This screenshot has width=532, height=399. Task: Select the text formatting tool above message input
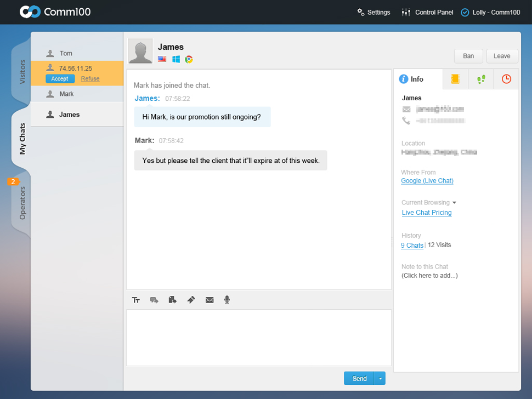tap(135, 300)
